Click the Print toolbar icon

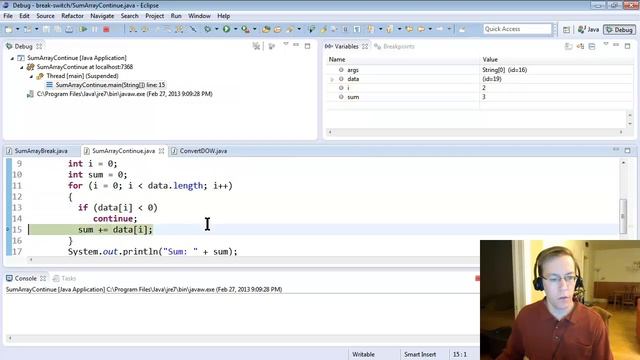point(69,29)
